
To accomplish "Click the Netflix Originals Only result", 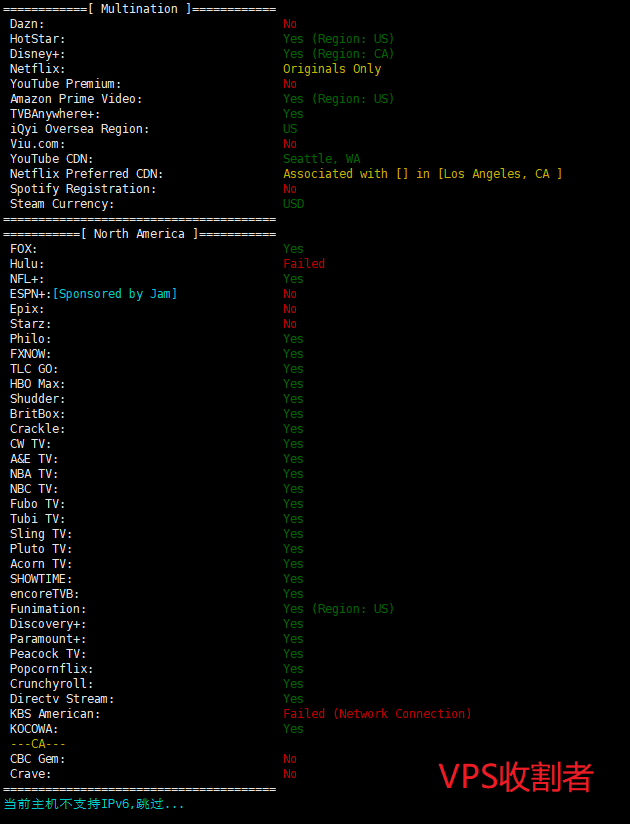I will (x=332, y=69).
